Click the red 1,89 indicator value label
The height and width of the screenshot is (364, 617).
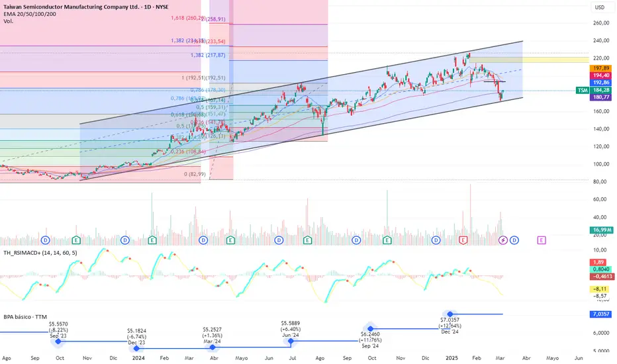coord(598,262)
